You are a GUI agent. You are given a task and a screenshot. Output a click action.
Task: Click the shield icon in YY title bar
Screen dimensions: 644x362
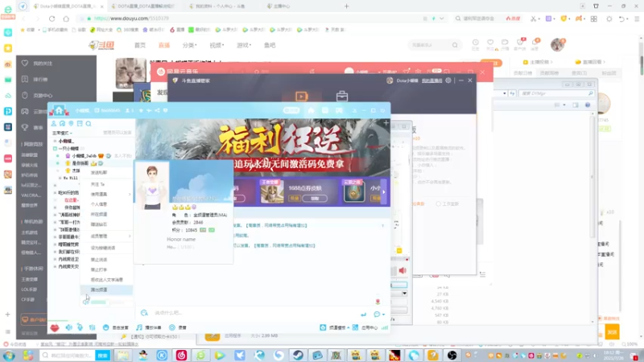[x=166, y=110]
